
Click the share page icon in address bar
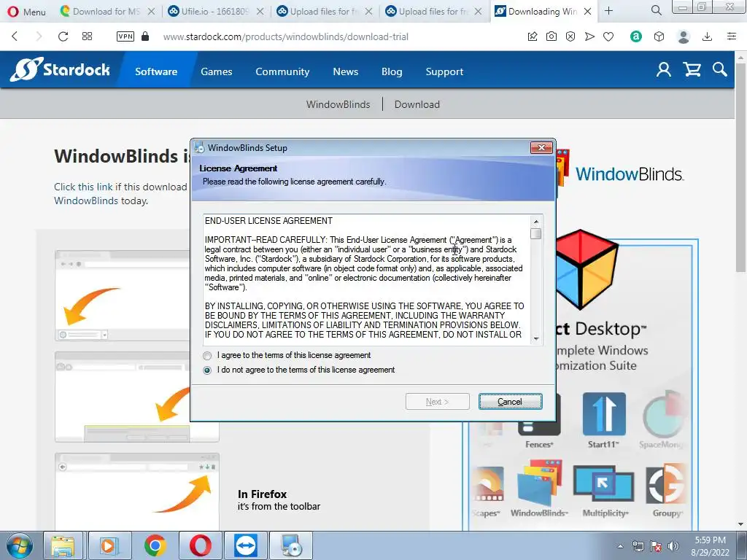click(x=533, y=36)
